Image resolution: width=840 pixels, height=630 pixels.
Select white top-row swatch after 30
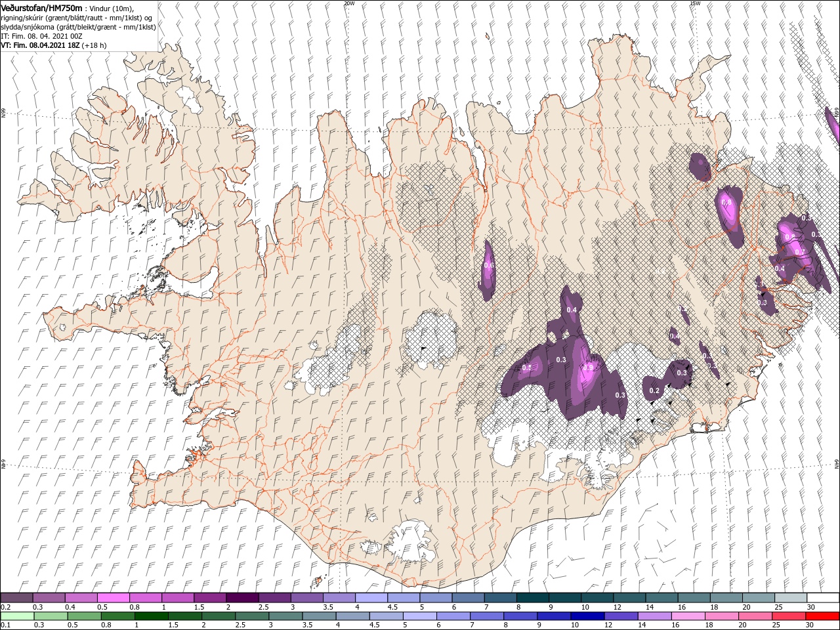tap(823, 597)
